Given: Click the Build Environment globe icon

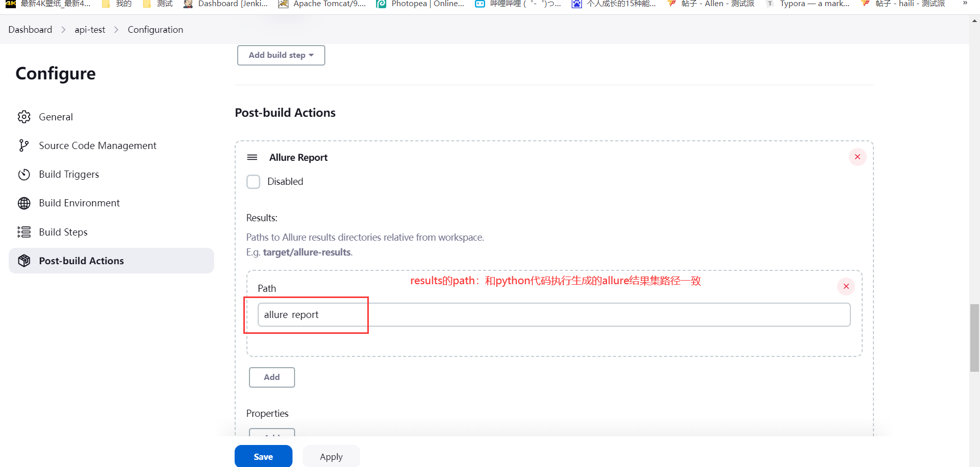Looking at the screenshot, I should tap(24, 203).
